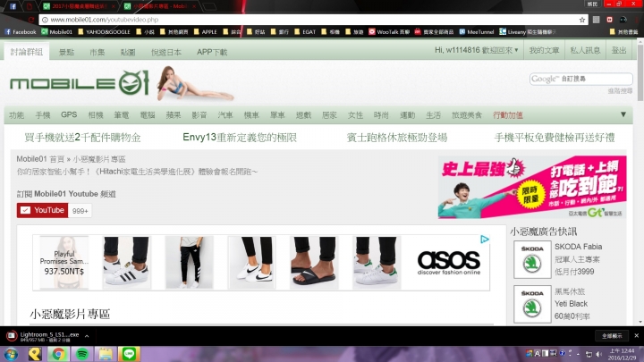Image resolution: width=644 pixels, height=362 pixels.
Task: Open the 賓士跑格休旅極勁登場 promo link
Action: pos(397,137)
